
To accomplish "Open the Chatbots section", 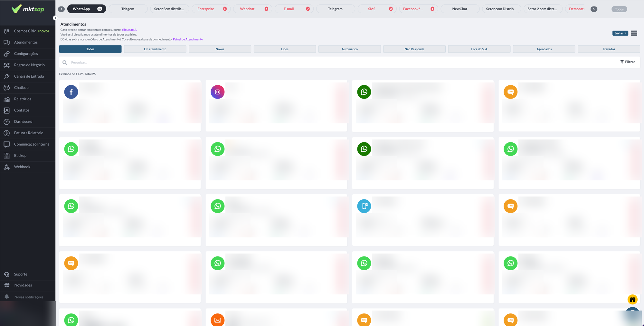I will [x=28, y=88].
